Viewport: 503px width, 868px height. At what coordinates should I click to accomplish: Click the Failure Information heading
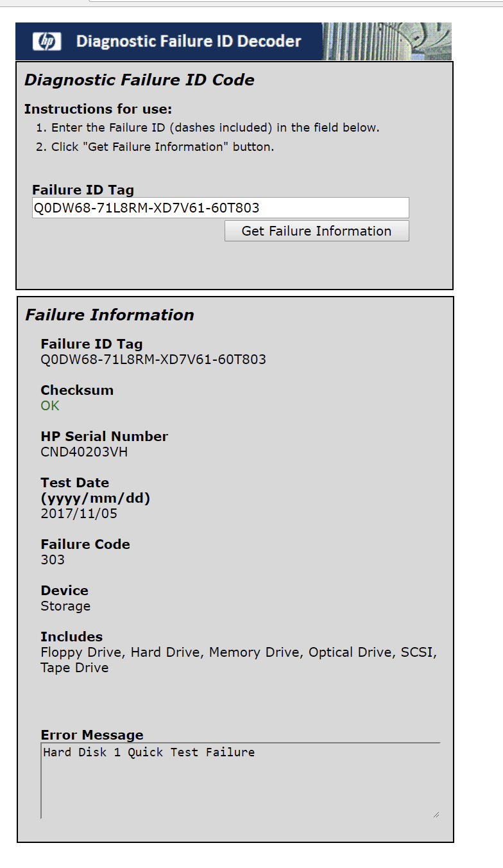pyautogui.click(x=110, y=315)
